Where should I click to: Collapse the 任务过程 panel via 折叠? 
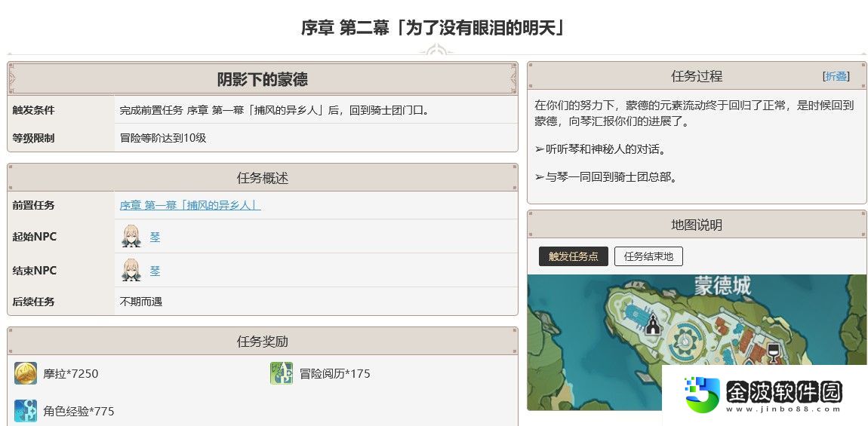pos(836,76)
